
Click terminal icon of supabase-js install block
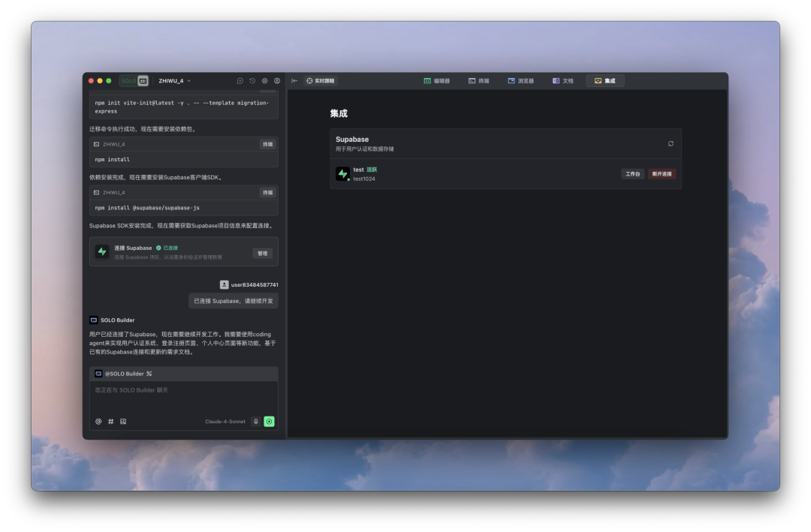96,192
